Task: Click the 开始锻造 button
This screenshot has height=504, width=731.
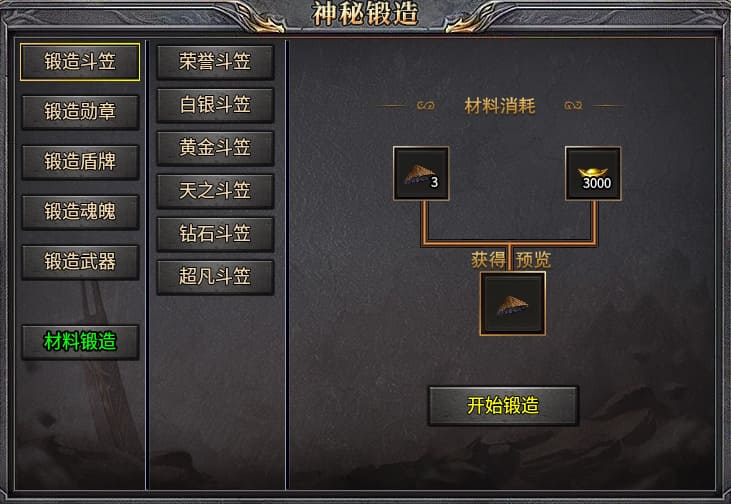Action: [503, 406]
